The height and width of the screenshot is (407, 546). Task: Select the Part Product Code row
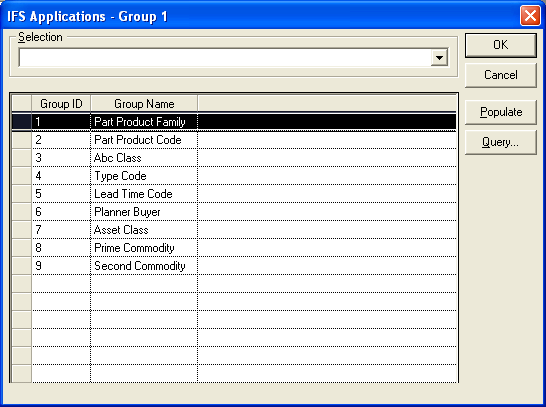[234, 140]
